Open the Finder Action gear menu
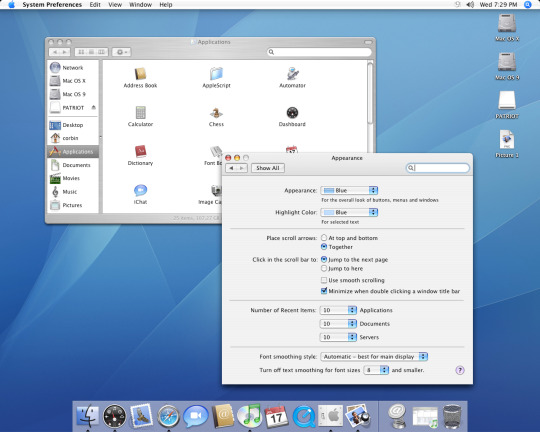 [x=122, y=52]
